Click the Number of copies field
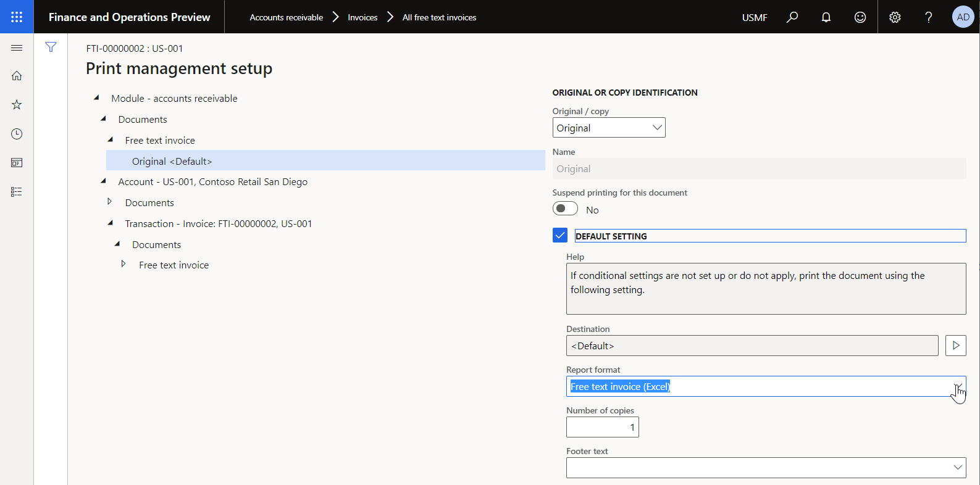This screenshot has height=485, width=980. click(602, 427)
